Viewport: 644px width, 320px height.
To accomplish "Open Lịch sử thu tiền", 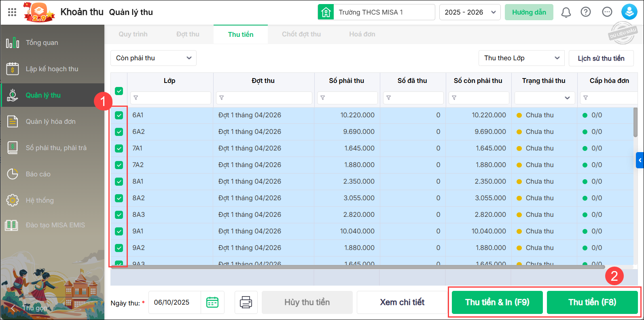I will click(x=601, y=58).
